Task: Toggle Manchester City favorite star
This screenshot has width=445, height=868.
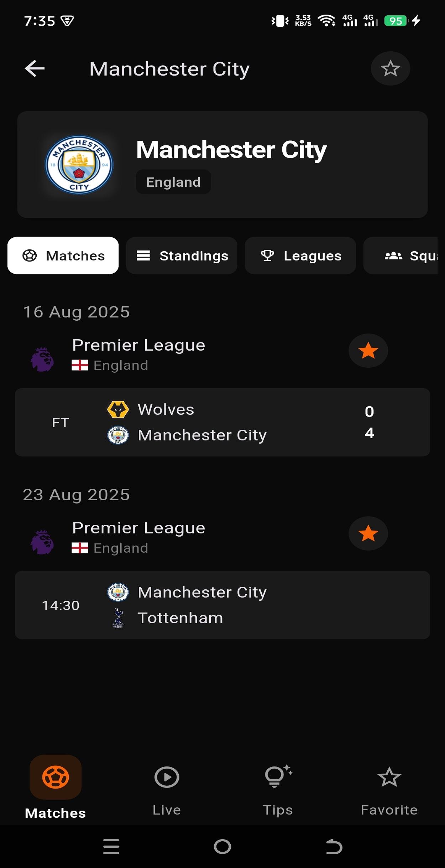Action: pos(390,68)
